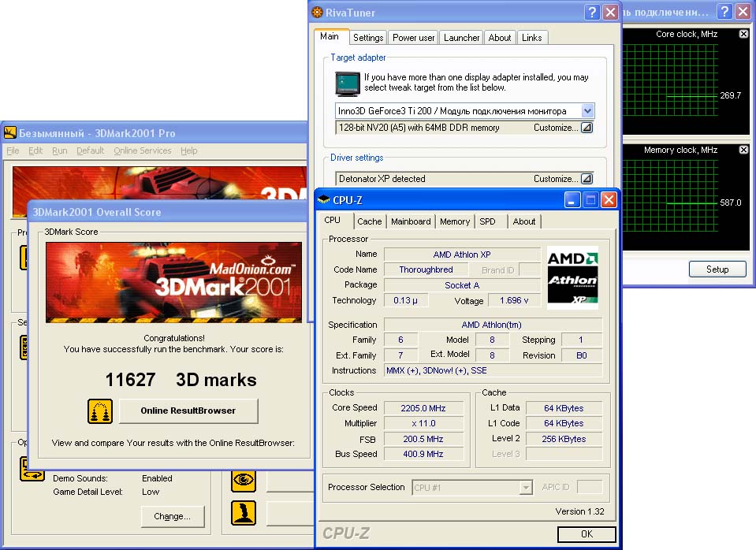Click the eye icon in 3DMark2001 window
The width and height of the screenshot is (756, 550).
244,480
